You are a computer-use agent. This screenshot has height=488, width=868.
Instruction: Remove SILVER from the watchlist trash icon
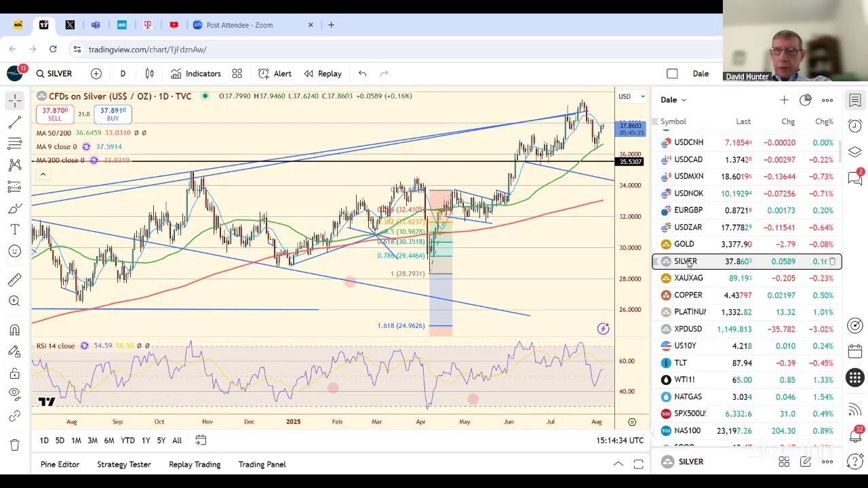pos(833,262)
